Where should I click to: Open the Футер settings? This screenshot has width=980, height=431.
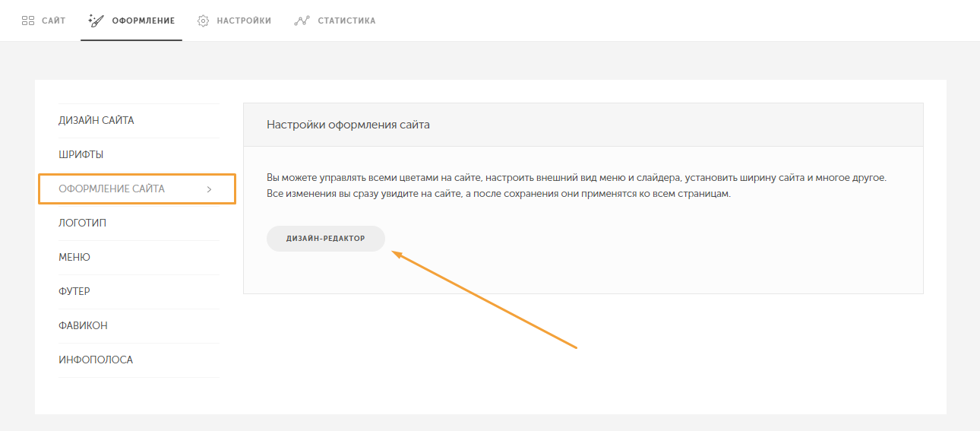pyautogui.click(x=74, y=291)
